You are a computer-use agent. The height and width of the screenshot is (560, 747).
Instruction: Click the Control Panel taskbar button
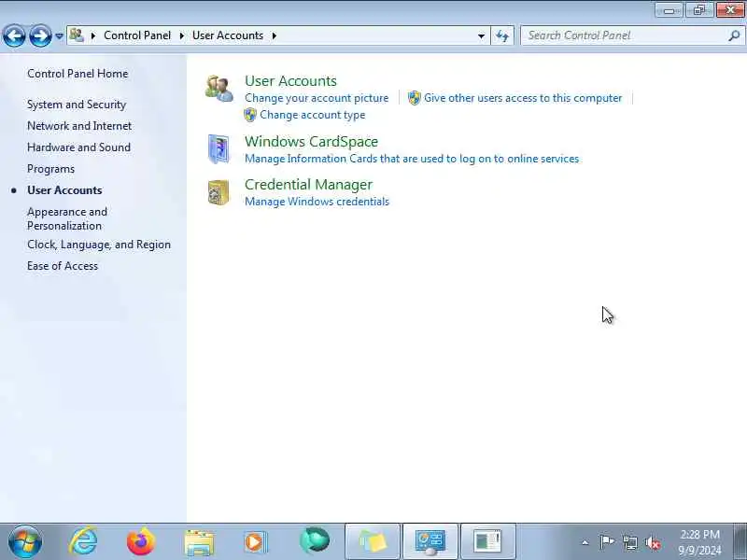[x=430, y=541]
